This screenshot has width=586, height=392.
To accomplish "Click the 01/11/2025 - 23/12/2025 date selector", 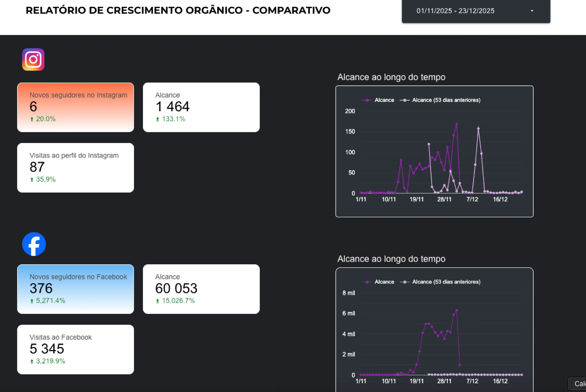I will (455, 11).
